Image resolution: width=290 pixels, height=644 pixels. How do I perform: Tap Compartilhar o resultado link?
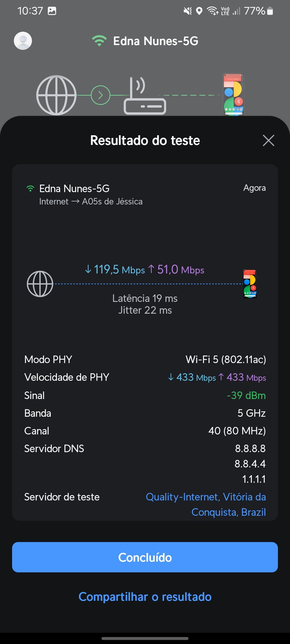(x=145, y=597)
